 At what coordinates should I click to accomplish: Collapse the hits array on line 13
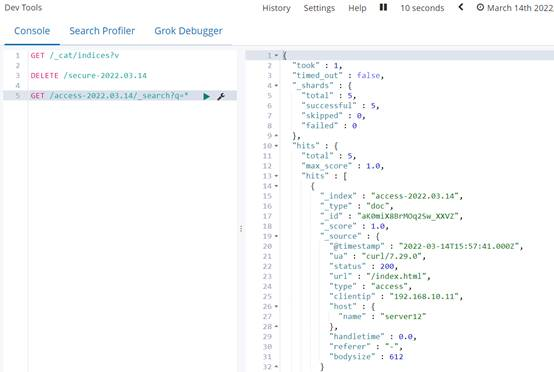point(276,176)
